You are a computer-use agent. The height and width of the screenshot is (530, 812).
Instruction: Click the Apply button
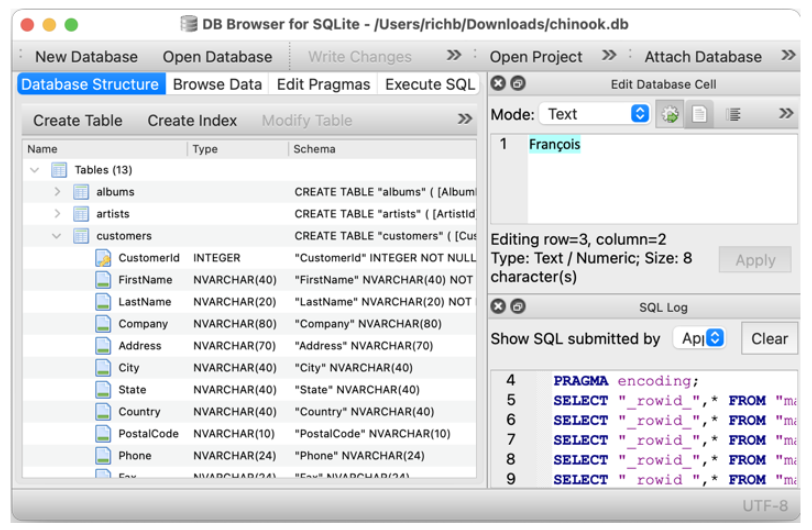point(755,260)
